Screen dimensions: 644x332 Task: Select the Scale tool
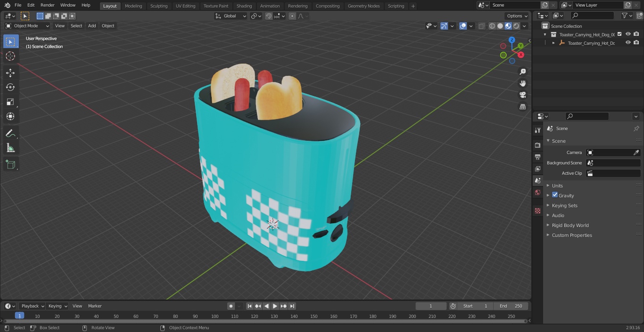pyautogui.click(x=10, y=102)
